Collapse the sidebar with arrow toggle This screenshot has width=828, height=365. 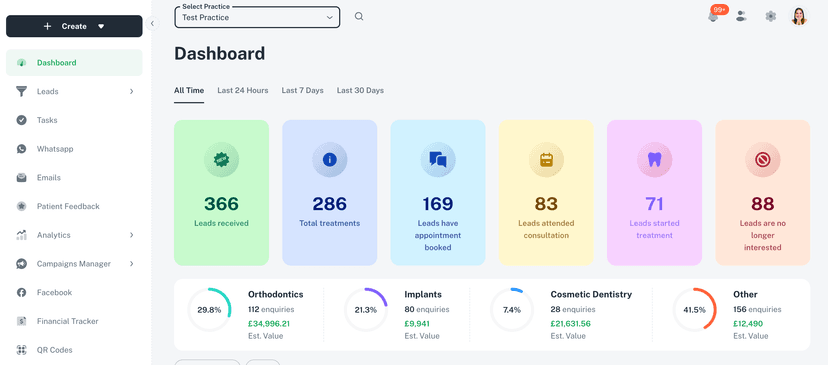pyautogui.click(x=152, y=23)
